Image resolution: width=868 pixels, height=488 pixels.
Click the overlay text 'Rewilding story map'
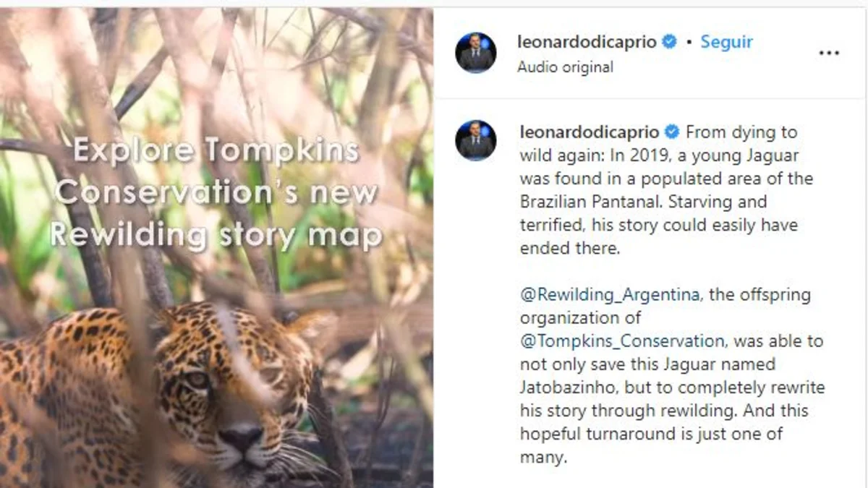point(216,235)
